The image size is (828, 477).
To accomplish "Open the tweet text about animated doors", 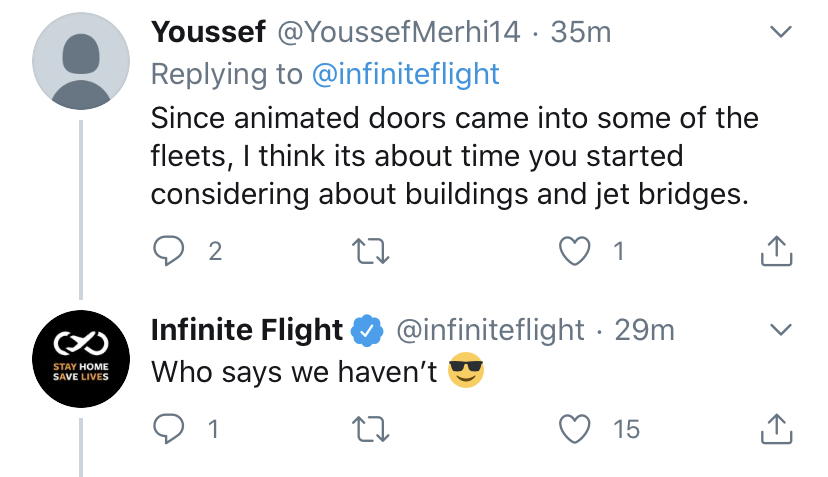I will click(450, 155).
